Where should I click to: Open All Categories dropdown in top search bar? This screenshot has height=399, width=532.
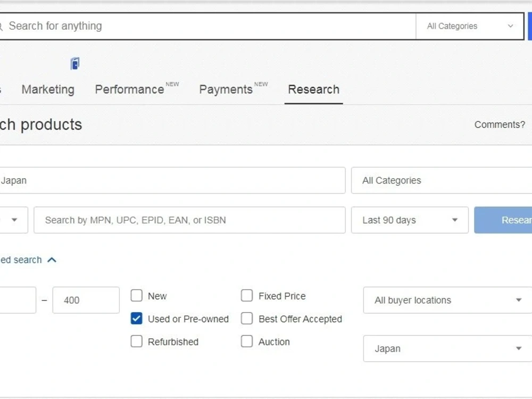tap(470, 26)
